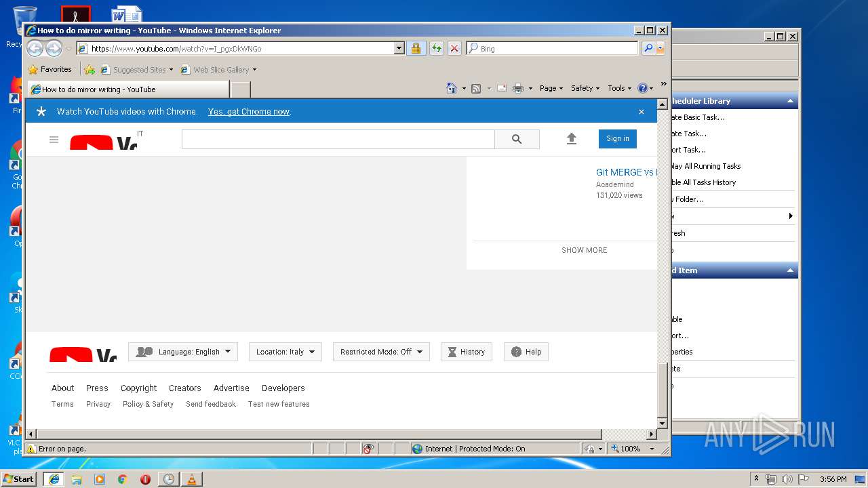This screenshot has width=868, height=488.
Task: Click the IE Forward navigation arrow
Action: point(54,48)
